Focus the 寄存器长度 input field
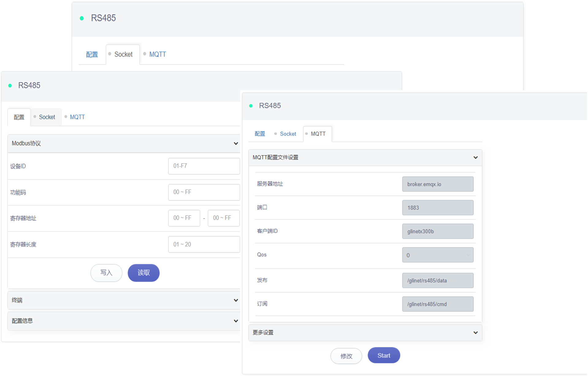 [x=204, y=244]
